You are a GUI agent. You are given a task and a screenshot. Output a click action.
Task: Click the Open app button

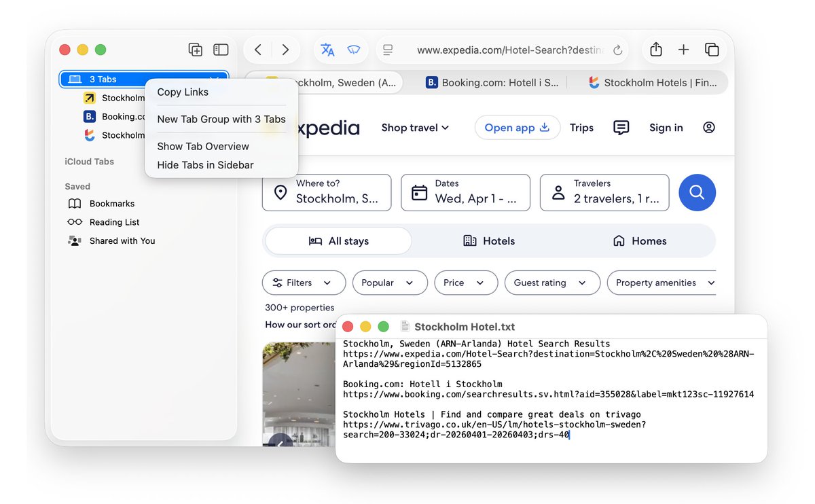tap(518, 128)
